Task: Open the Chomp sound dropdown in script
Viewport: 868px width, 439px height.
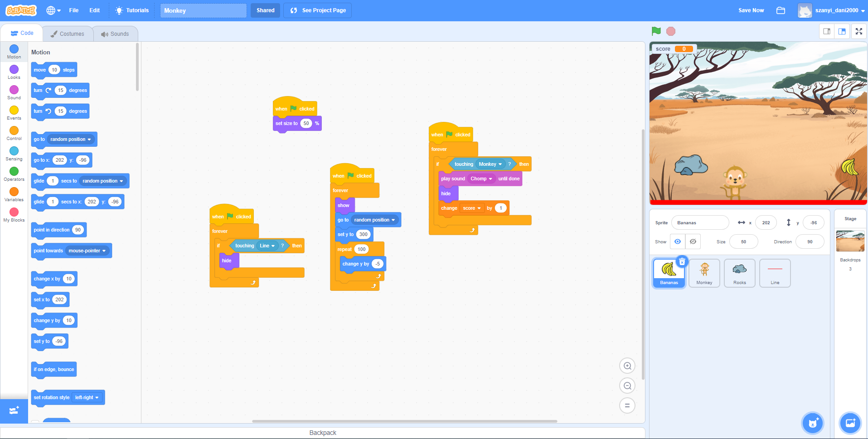Action: click(481, 178)
